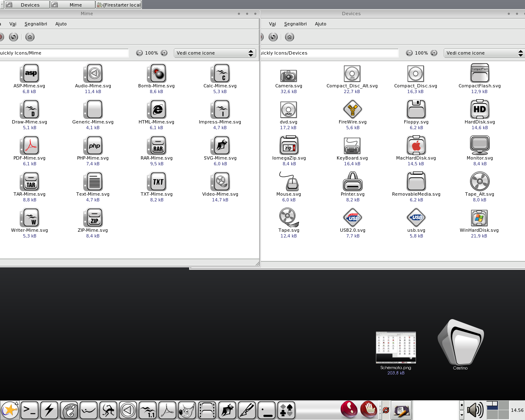525x420 pixels.
Task: Select the Printer.svg icon in Devices
Action: (x=353, y=182)
